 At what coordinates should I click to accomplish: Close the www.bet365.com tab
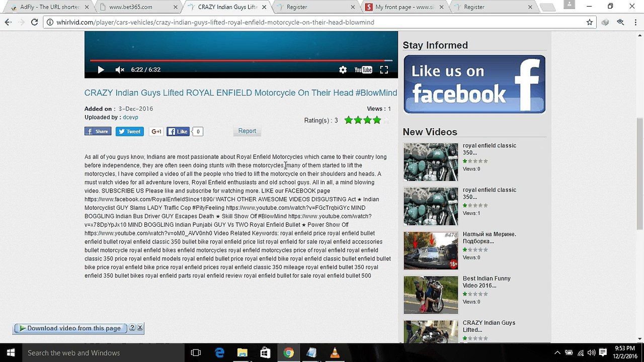coord(176,7)
